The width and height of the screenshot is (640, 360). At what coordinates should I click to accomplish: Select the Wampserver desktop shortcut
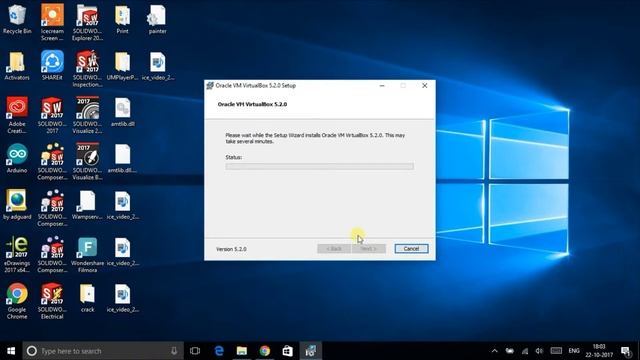tap(87, 205)
